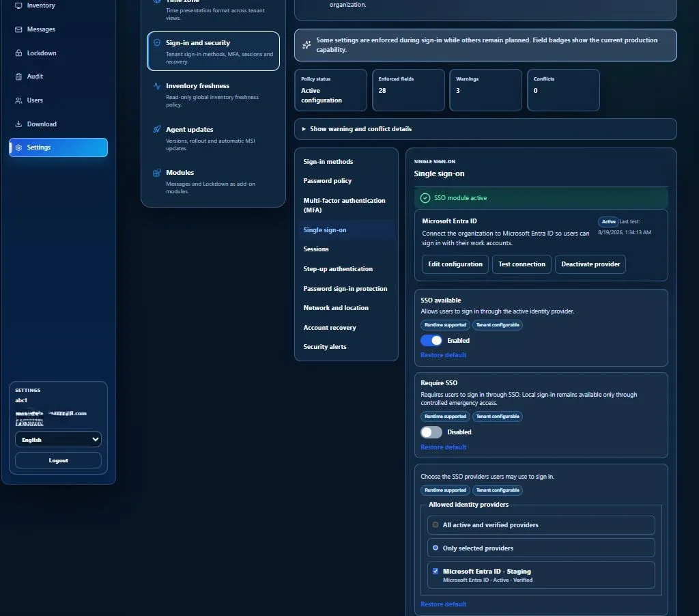The width and height of the screenshot is (699, 616).
Task: Open Multi-factor authentication (MFA) section
Action: click(346, 205)
